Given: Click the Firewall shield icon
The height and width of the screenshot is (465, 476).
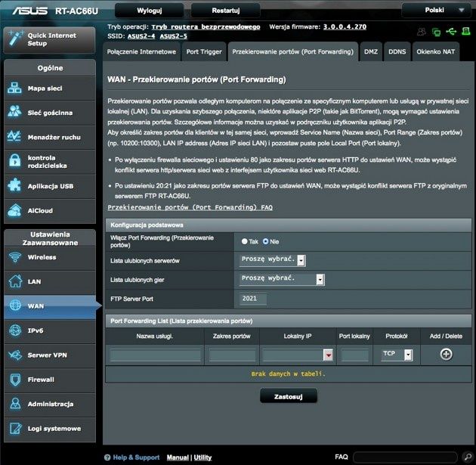Looking at the screenshot, I should tap(15, 380).
